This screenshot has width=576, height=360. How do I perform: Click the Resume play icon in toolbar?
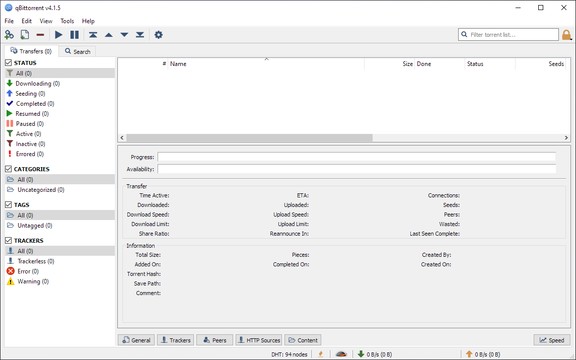[x=58, y=35]
